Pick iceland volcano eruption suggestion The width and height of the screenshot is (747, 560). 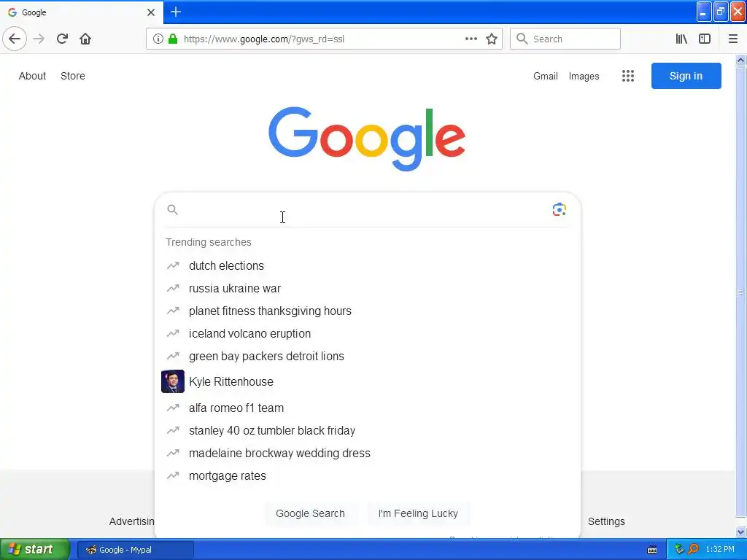368,333
